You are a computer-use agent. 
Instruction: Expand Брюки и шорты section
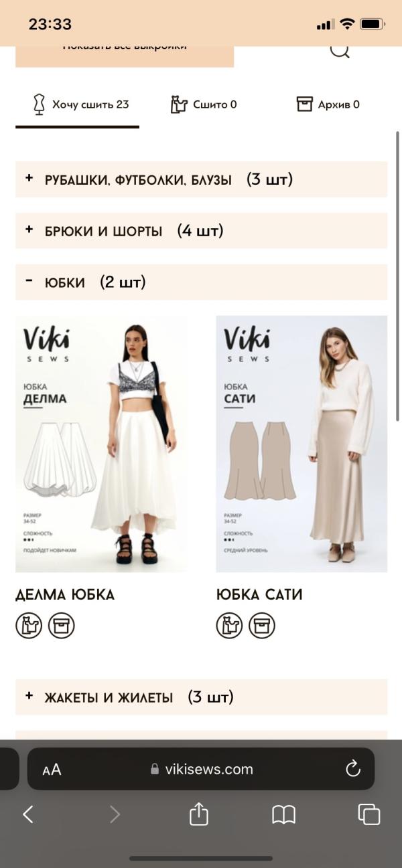201,231
